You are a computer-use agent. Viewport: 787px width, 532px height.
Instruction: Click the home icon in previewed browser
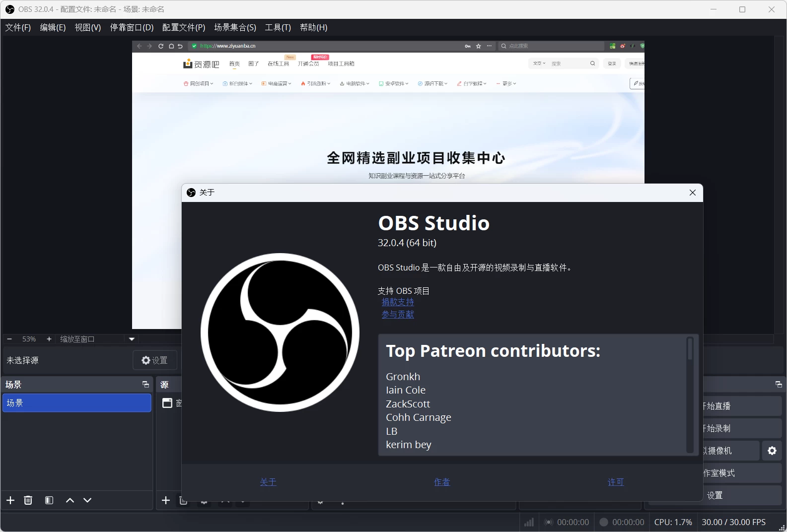coord(171,46)
